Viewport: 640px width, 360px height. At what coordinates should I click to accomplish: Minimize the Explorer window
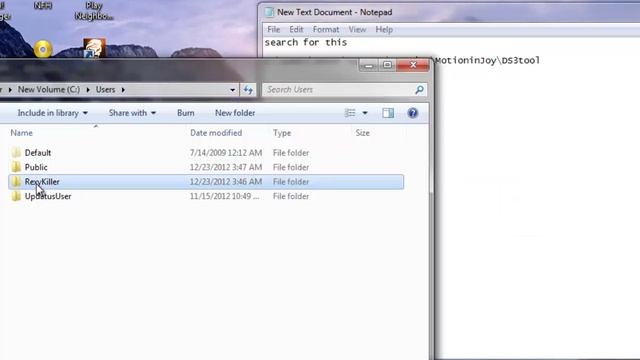click(x=369, y=65)
